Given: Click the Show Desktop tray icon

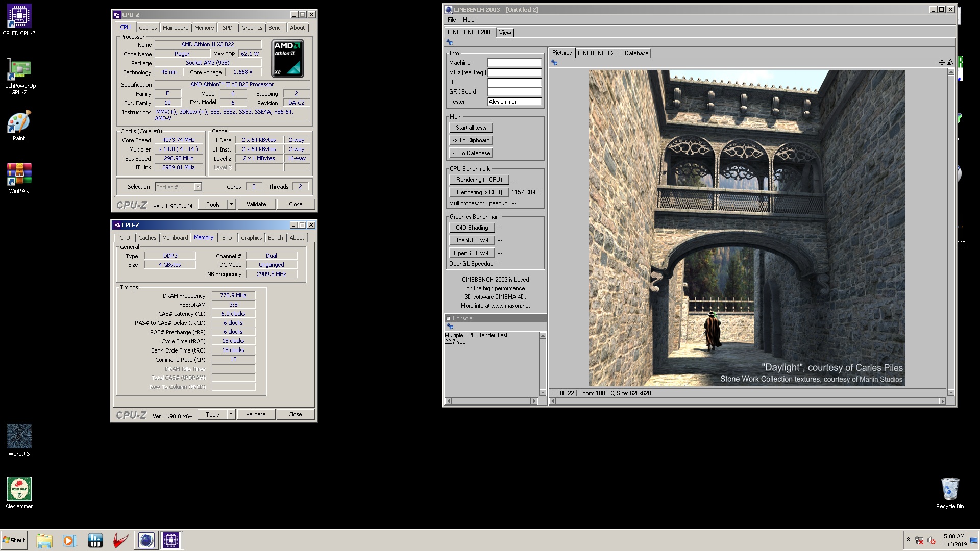Looking at the screenshot, I should (974, 541).
